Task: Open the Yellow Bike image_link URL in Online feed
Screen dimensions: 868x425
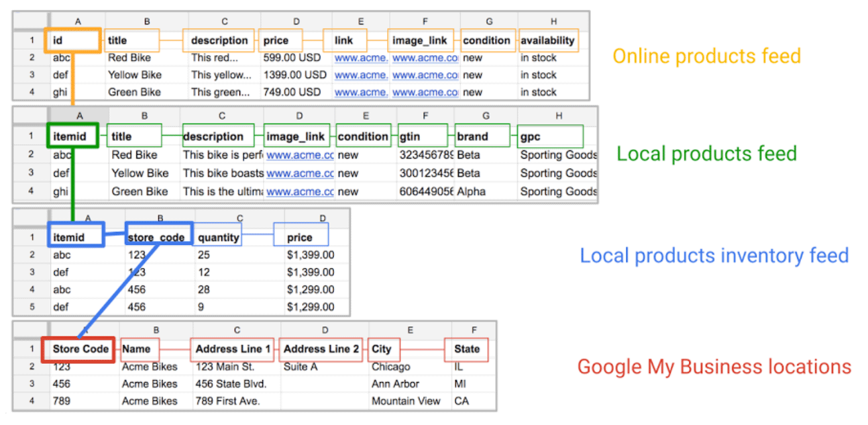Action: [x=425, y=75]
